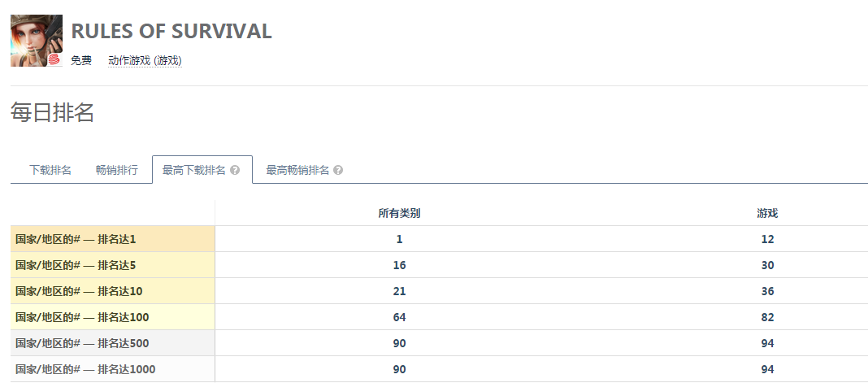868x383 pixels.
Task: Select the 排名达500 row label
Action: (112, 343)
